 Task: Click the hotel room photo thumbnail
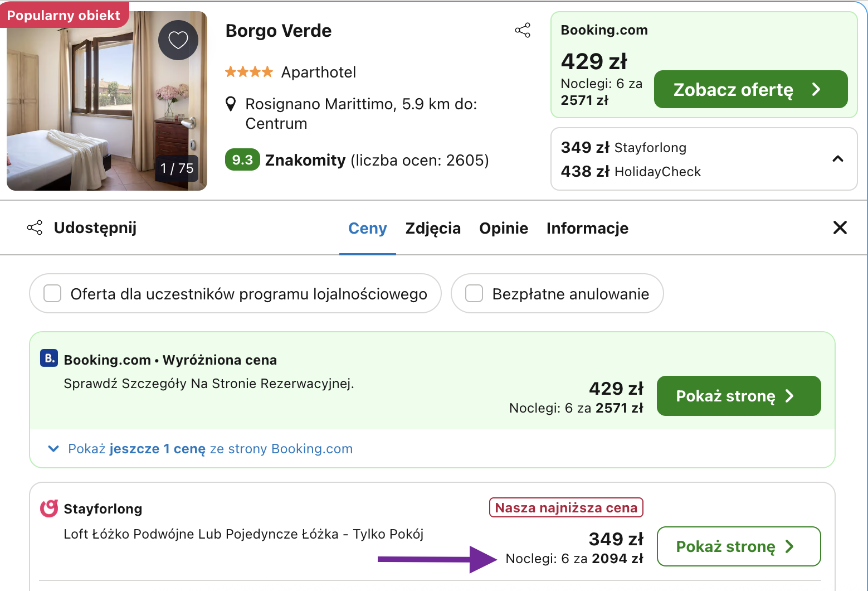click(x=106, y=100)
